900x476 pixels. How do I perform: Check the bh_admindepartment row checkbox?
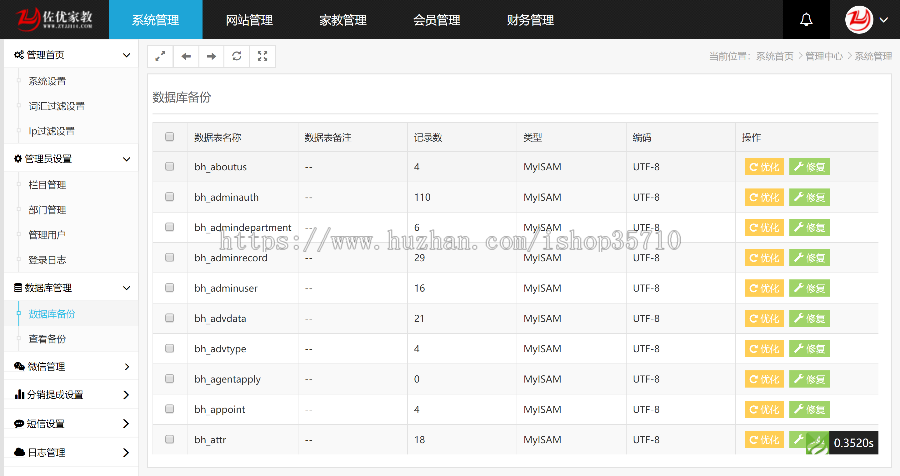(x=169, y=227)
